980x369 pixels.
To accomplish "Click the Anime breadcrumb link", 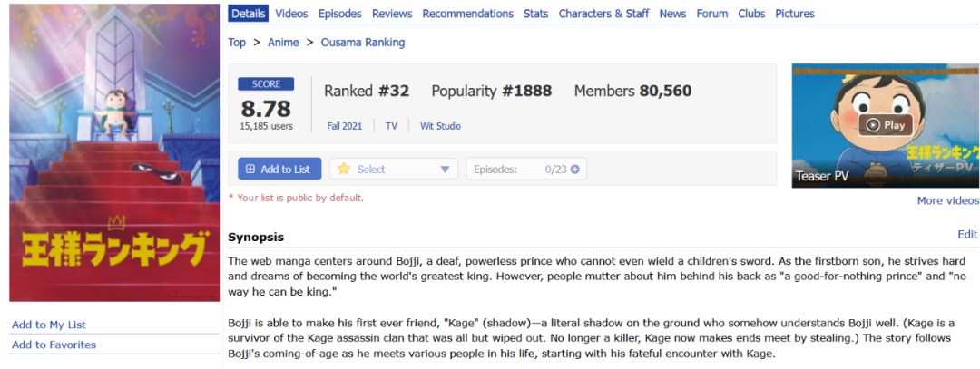I will click(283, 43).
